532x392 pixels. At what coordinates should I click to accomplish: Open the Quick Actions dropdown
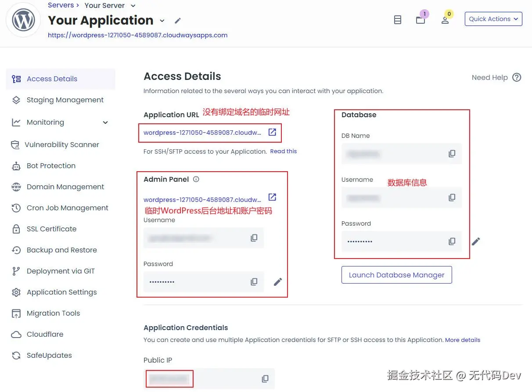pos(493,19)
